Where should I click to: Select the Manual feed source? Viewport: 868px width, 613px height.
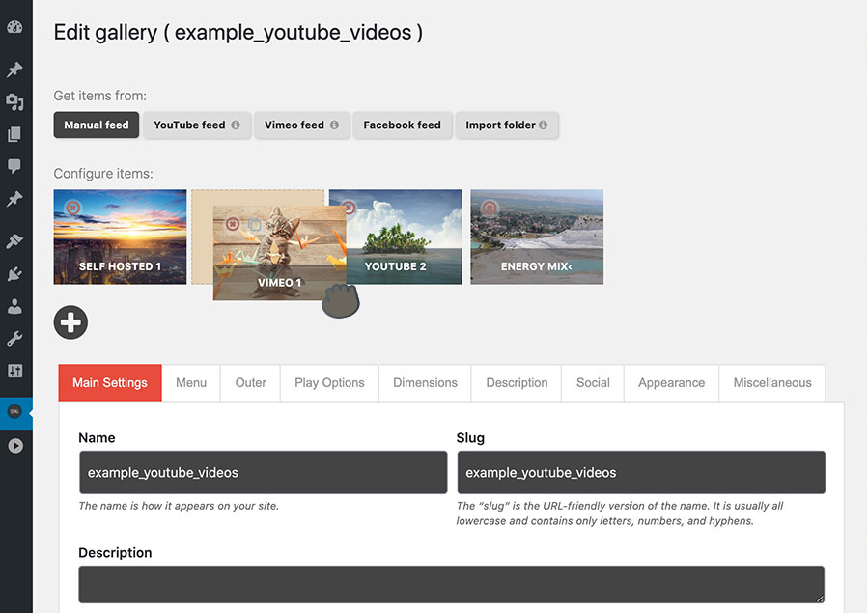(97, 125)
